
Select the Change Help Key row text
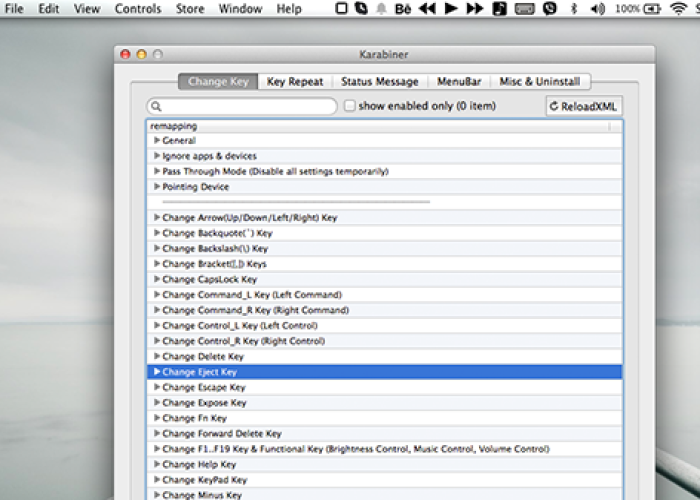click(199, 464)
